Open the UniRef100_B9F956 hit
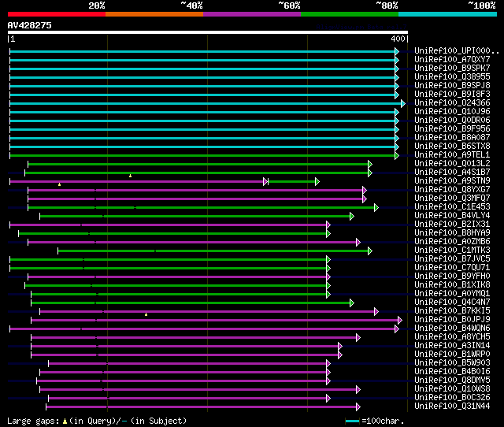Viewport: 504px width, 427px height. (x=452, y=128)
